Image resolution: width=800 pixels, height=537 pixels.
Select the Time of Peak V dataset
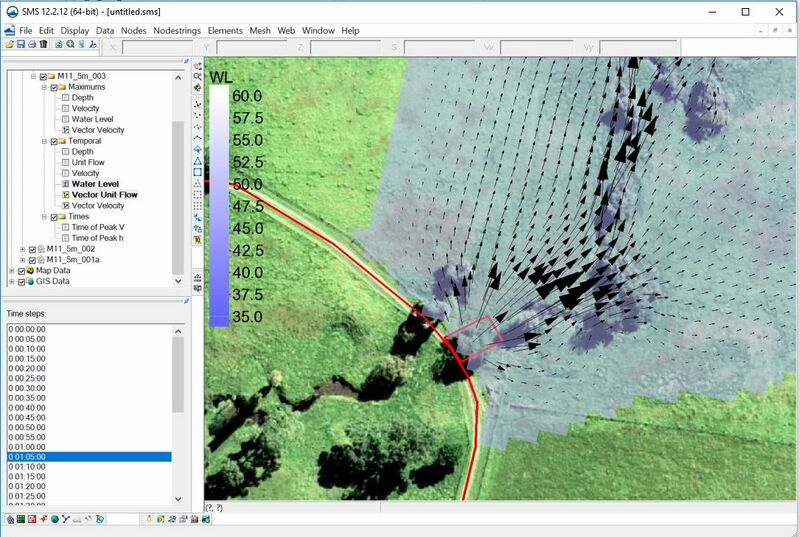pyautogui.click(x=97, y=227)
